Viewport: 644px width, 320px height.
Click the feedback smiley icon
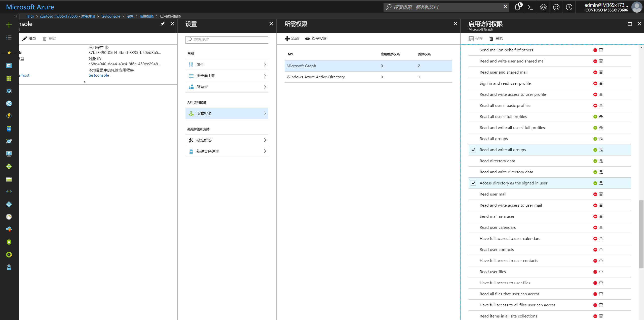point(556,7)
